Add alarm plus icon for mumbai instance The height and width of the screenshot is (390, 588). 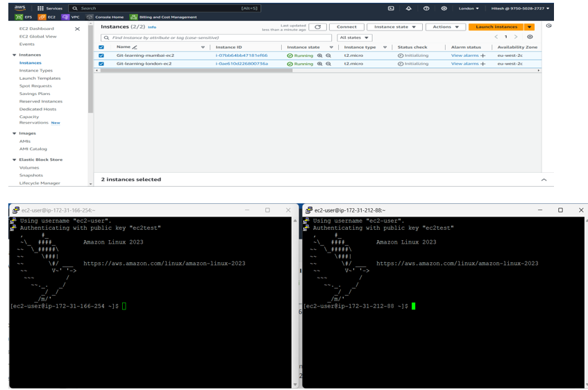[483, 56]
